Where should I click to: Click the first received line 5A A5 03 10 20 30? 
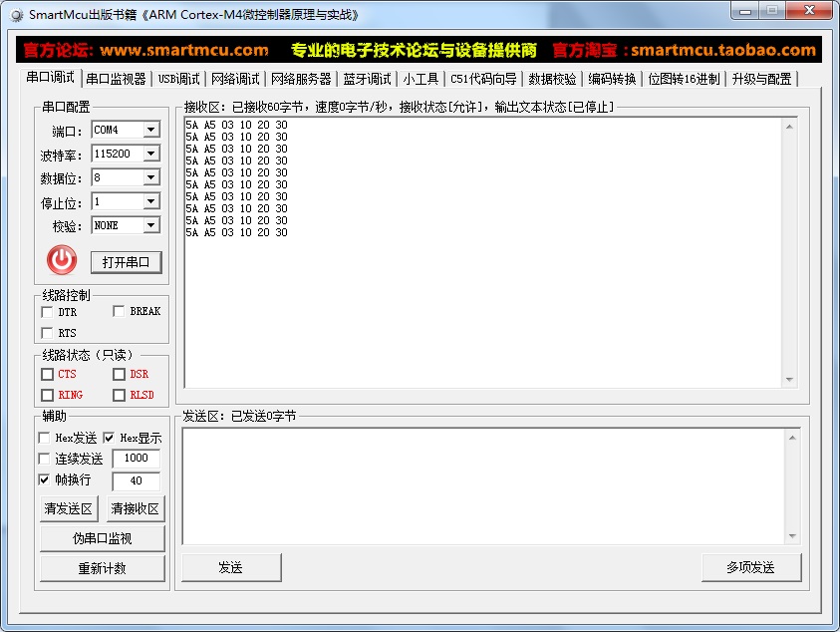pos(237,125)
